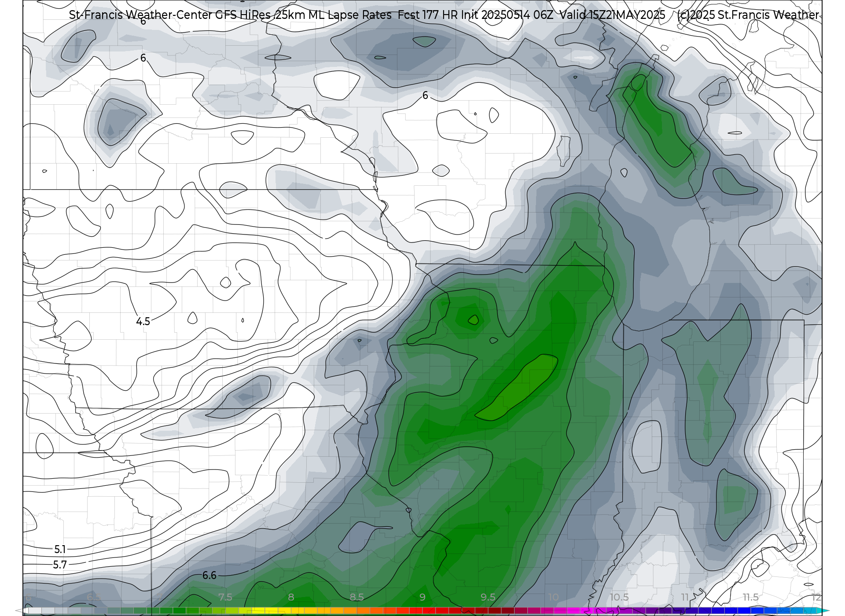845x616 pixels.
Task: Click the 8 color scale label
Action: (x=291, y=598)
